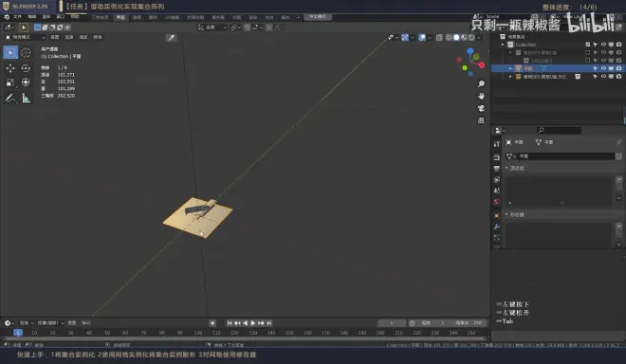Pick the Annotate pencil tool
This screenshot has width=626, height=364.
[x=10, y=98]
